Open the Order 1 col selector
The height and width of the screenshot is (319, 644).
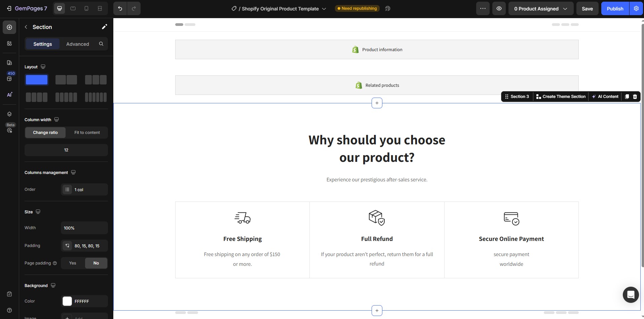click(x=84, y=189)
